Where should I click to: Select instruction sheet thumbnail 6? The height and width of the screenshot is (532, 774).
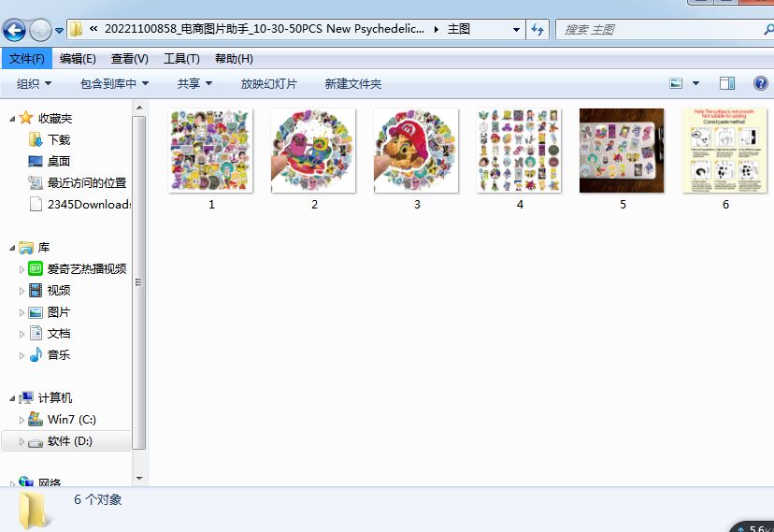tap(724, 151)
